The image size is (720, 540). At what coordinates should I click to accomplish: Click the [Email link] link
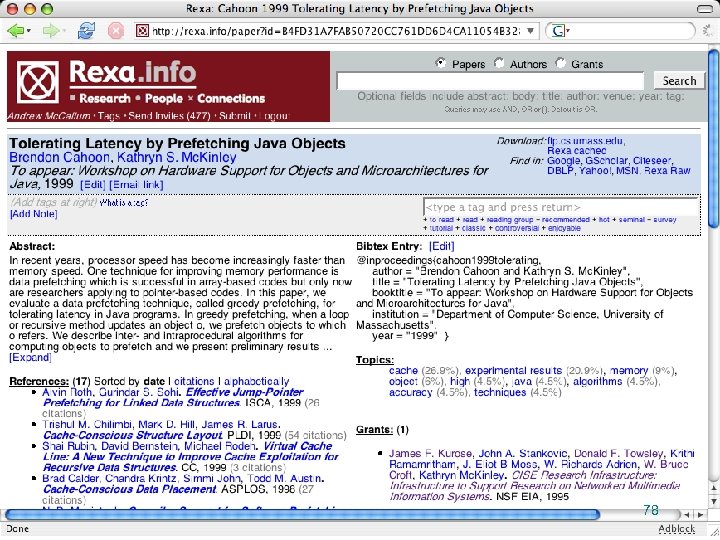coord(136,185)
